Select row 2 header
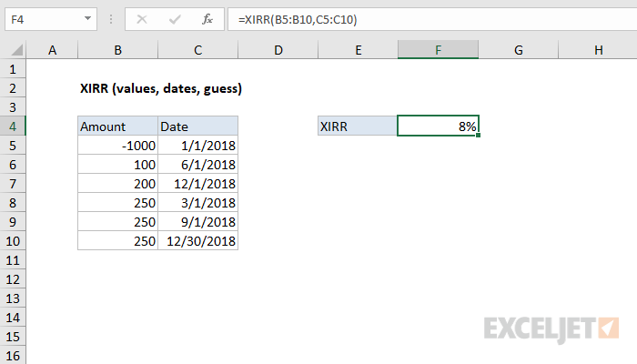 [x=13, y=88]
